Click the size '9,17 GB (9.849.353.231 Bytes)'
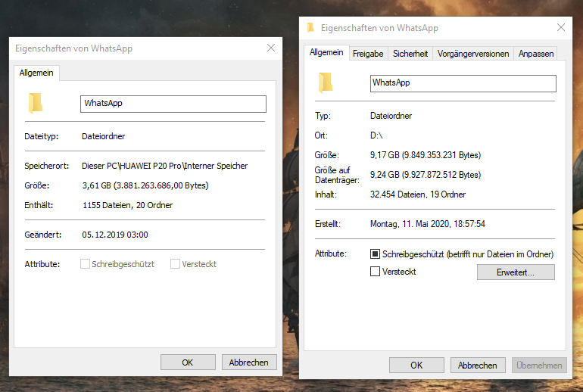This screenshot has width=583, height=392. pyautogui.click(x=426, y=155)
